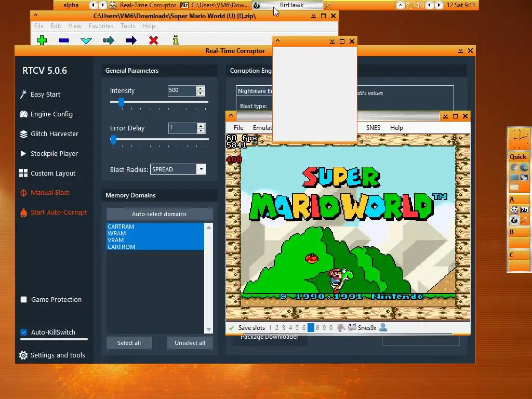This screenshot has height=399, width=532.
Task: Click the network icon in top tray
Action: point(410,5)
